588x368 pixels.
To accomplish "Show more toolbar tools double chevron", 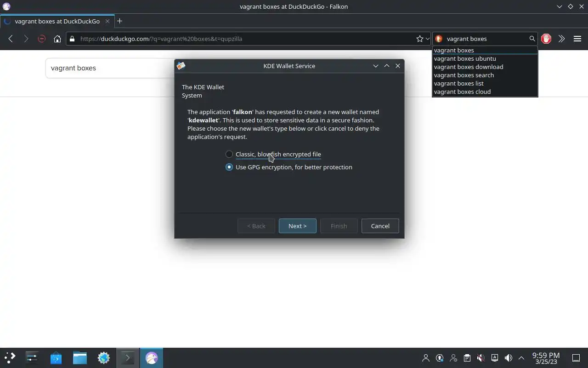I will coord(561,39).
